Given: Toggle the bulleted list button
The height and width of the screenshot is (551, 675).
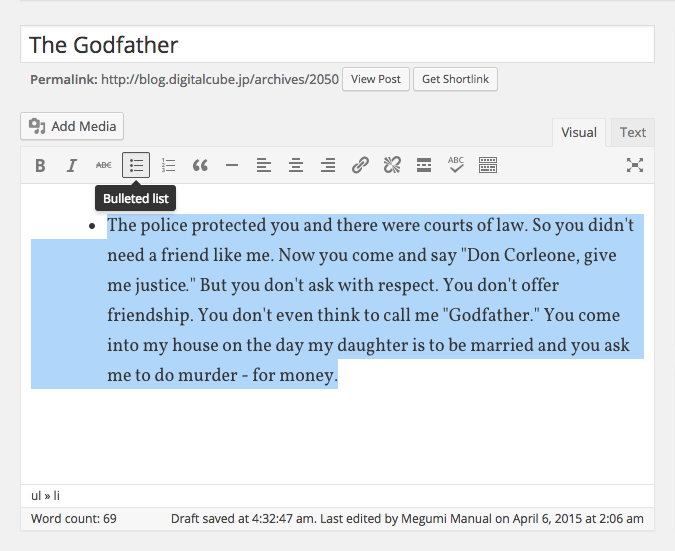Looking at the screenshot, I should (136, 166).
